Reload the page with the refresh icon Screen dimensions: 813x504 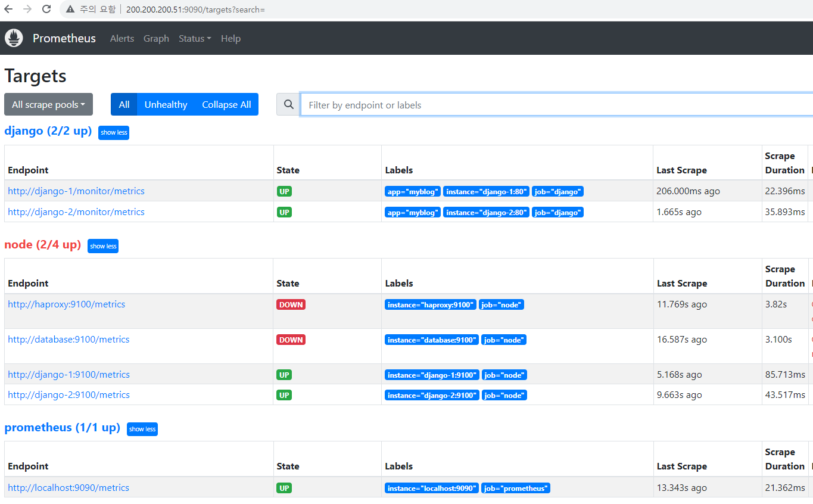(46, 9)
